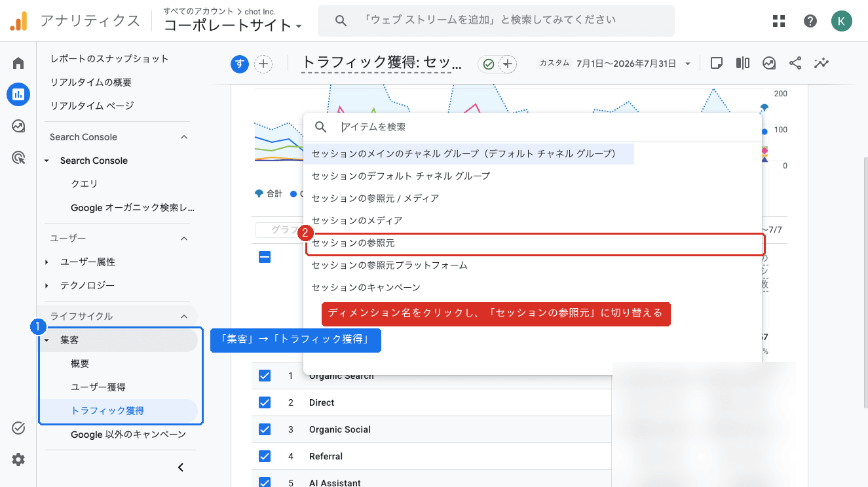This screenshot has height=487, width=868.
Task: Click the blue す segment chip
Action: click(x=240, y=64)
